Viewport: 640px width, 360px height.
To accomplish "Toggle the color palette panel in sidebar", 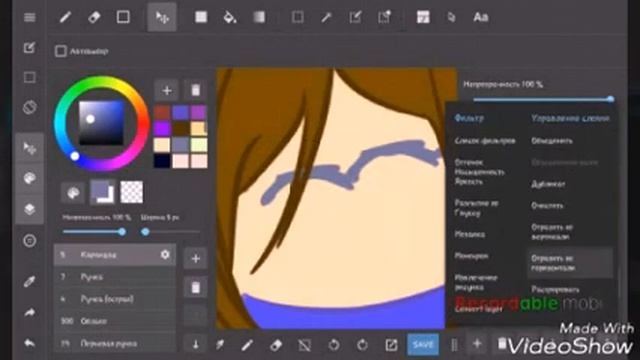I will (29, 178).
